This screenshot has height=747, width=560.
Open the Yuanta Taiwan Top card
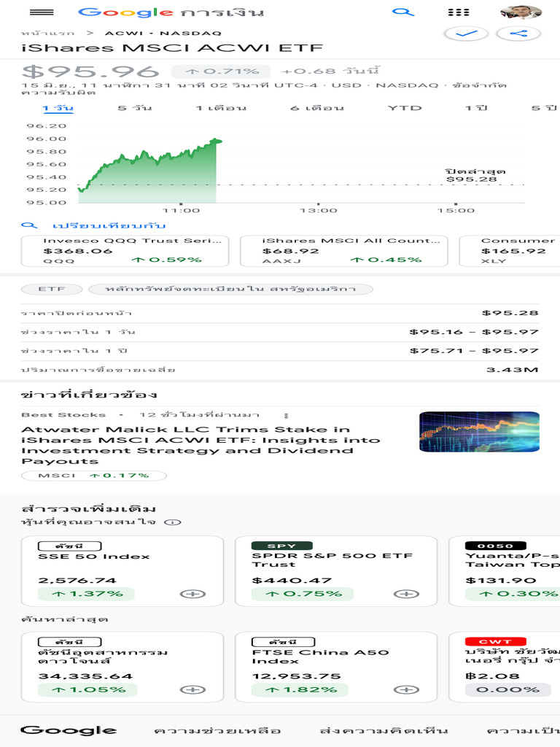click(505, 571)
